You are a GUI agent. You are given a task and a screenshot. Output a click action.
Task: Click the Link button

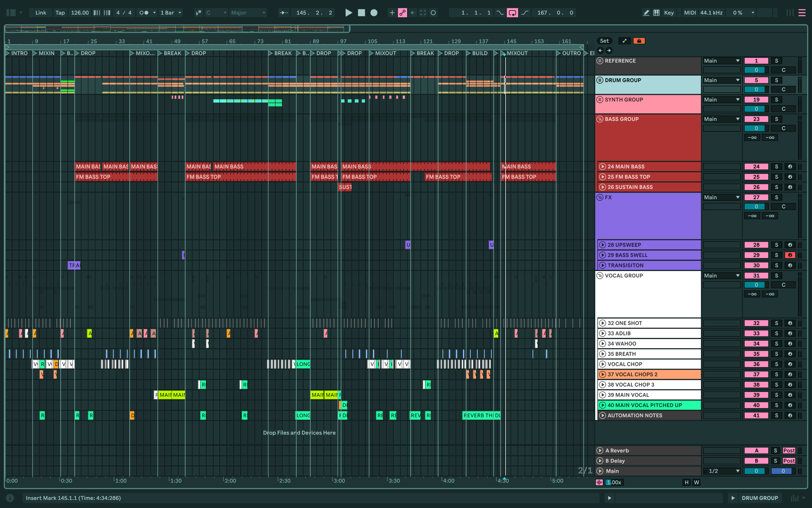(x=41, y=13)
